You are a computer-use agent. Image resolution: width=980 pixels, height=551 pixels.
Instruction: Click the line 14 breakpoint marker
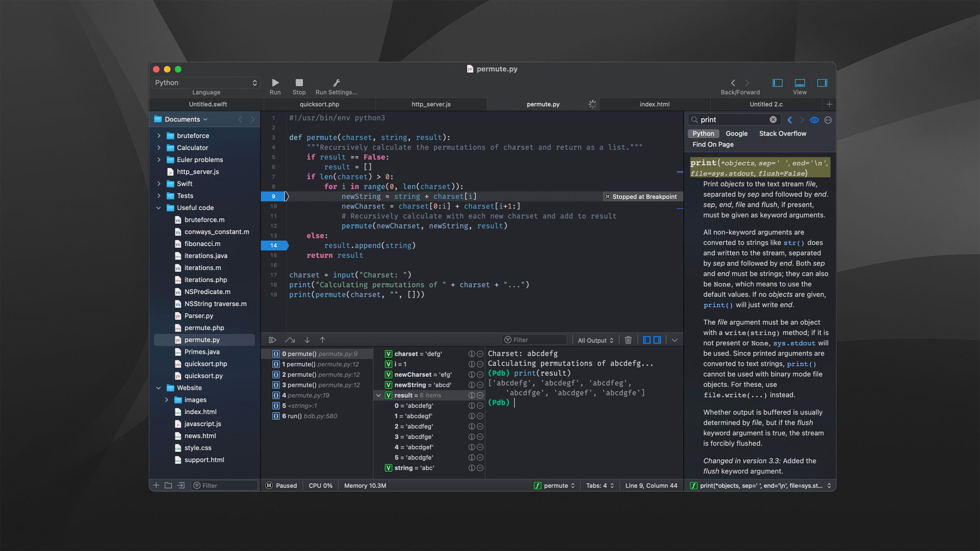(x=274, y=245)
